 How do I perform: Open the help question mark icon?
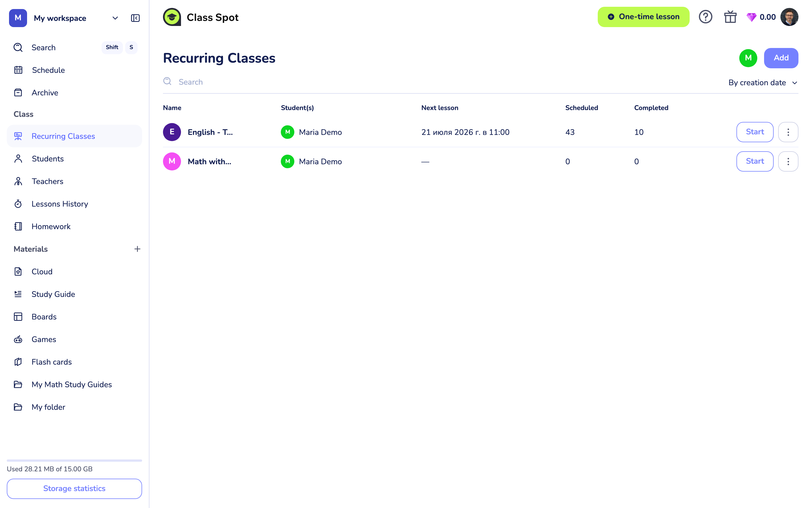click(705, 17)
